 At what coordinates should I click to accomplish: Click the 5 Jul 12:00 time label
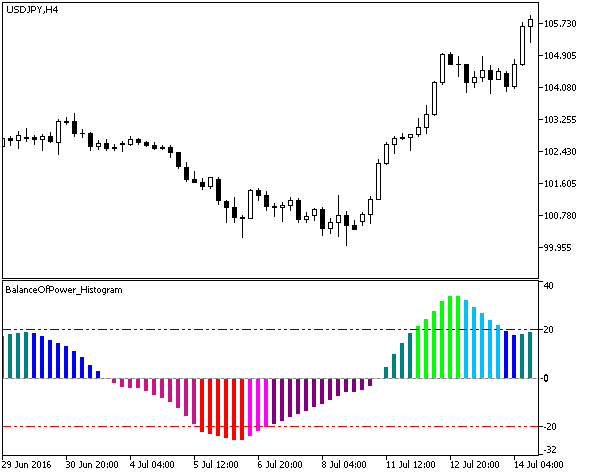point(216,464)
